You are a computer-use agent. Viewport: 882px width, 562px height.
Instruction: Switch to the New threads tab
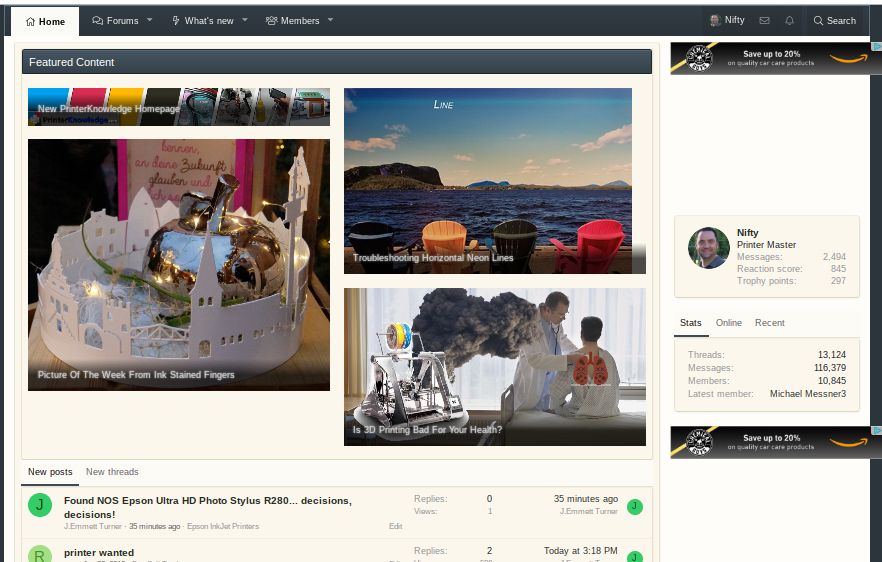tap(112, 472)
